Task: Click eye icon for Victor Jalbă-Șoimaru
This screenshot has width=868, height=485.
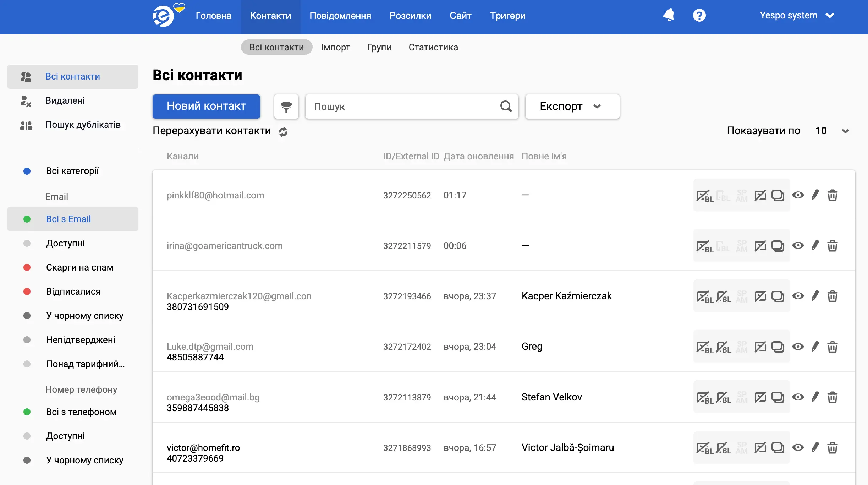Action: [798, 447]
